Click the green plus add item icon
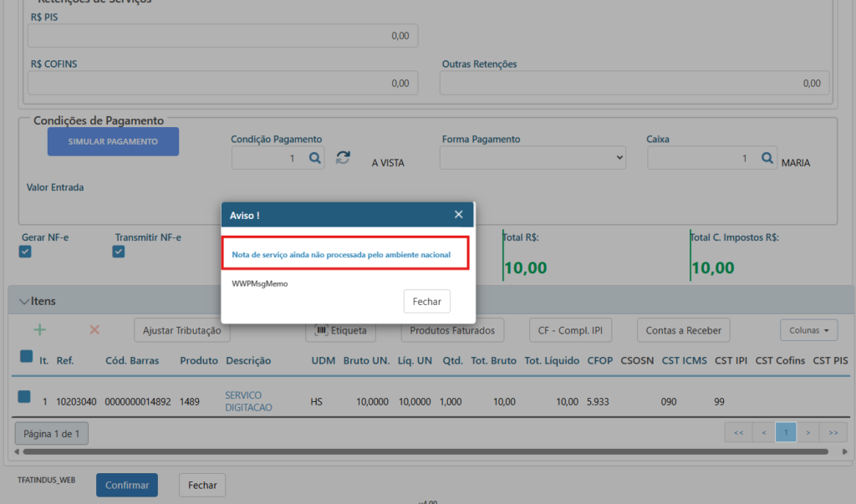Screen dimensions: 856x504 tap(39, 330)
